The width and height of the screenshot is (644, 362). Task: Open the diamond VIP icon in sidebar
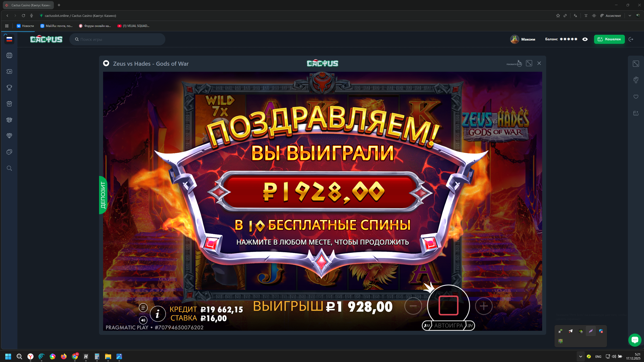(9, 136)
